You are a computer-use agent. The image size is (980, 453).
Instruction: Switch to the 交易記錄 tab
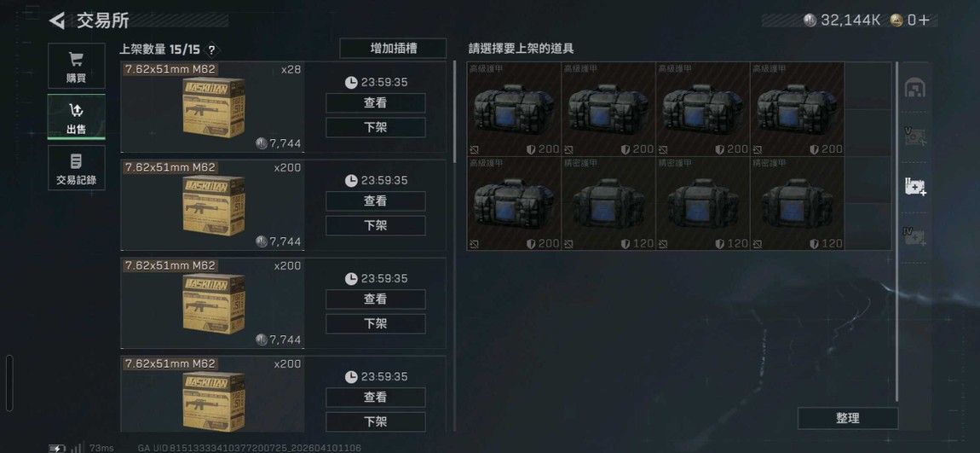pyautogui.click(x=76, y=168)
